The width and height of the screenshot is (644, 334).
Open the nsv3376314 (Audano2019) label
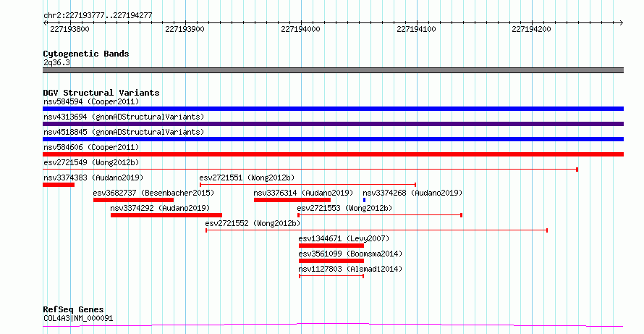pos(303,193)
